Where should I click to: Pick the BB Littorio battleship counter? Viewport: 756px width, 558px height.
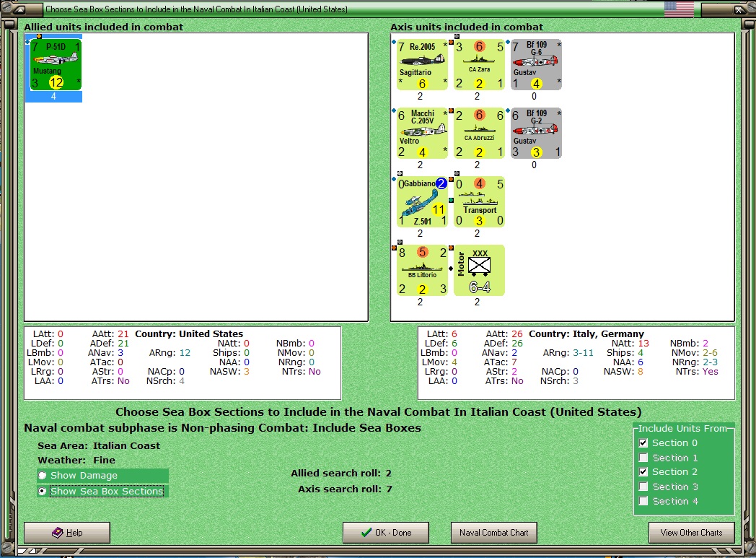point(422,270)
